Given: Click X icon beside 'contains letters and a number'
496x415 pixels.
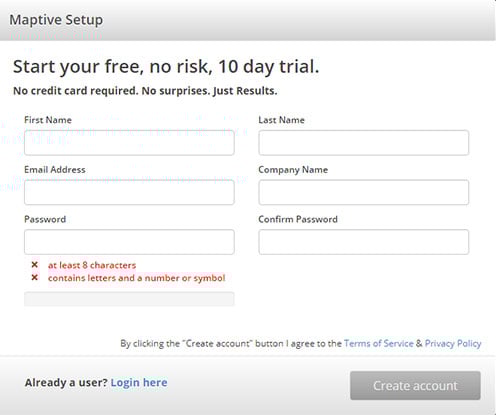Looking at the screenshot, I should pyautogui.click(x=34, y=277).
